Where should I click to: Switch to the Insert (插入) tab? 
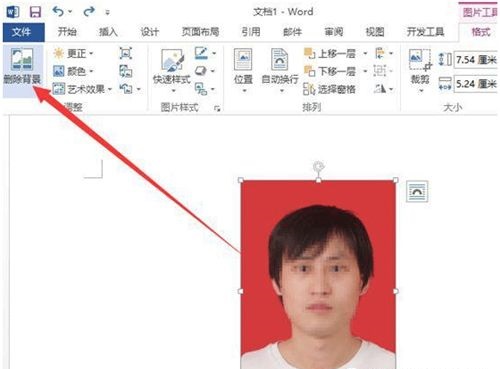(108, 32)
